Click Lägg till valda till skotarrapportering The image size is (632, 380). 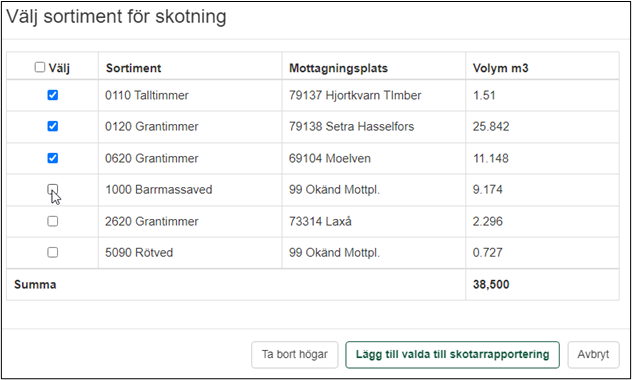tap(452, 355)
